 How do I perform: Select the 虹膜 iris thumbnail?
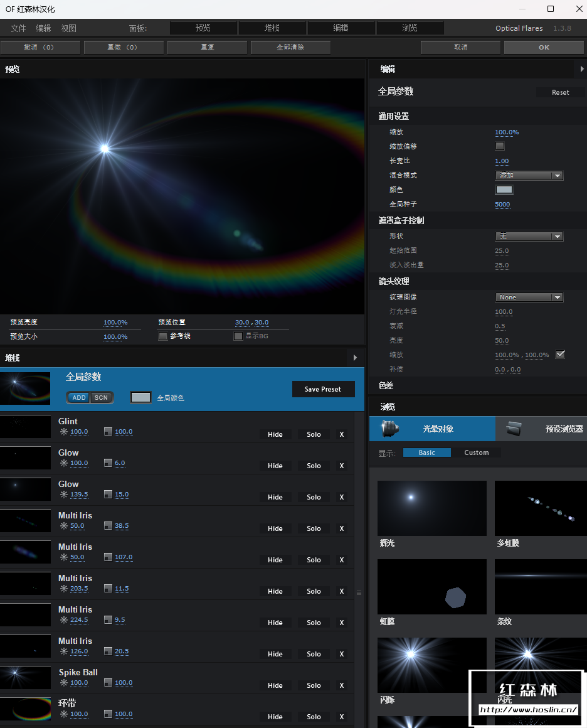tap(432, 586)
